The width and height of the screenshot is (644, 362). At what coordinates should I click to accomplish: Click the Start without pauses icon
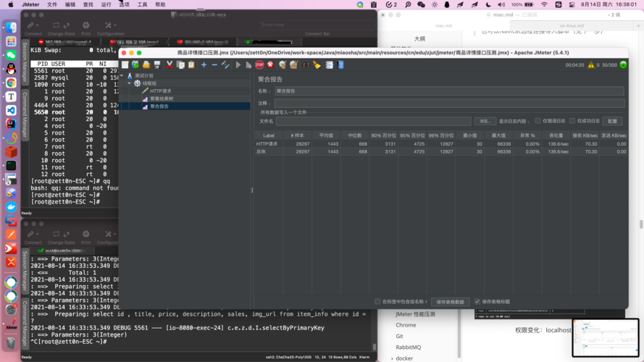[x=248, y=65]
